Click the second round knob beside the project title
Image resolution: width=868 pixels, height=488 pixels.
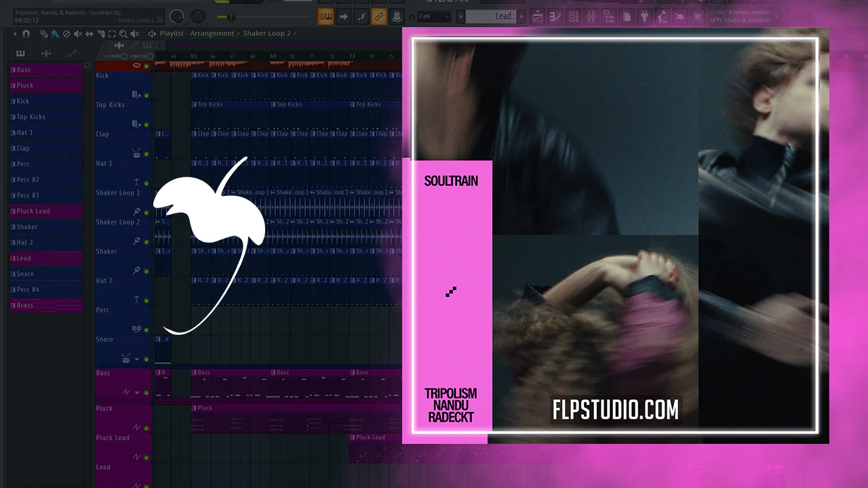click(199, 16)
